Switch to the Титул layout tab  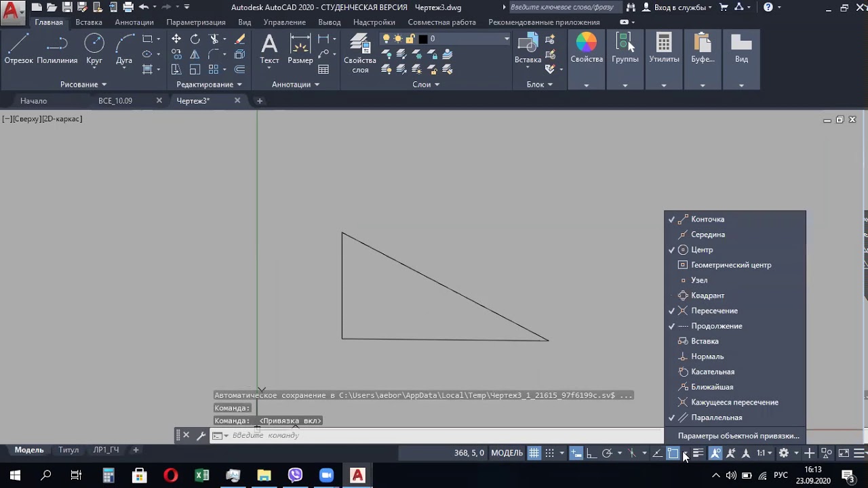[68, 450]
